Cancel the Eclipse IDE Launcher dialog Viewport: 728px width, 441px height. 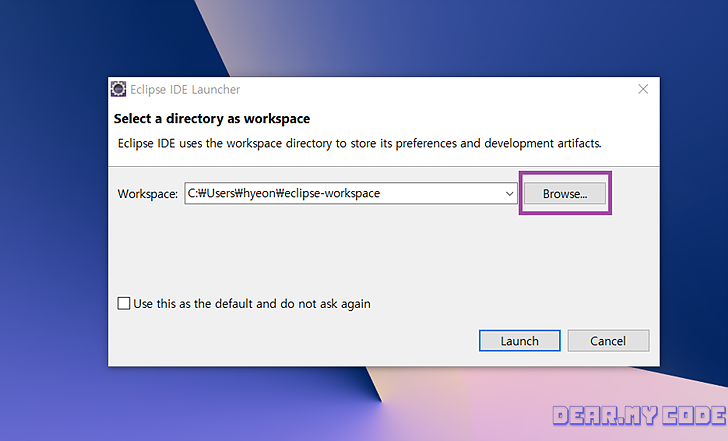point(608,341)
